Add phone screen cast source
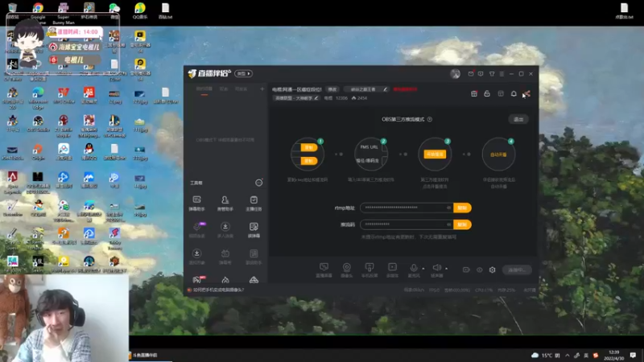The image size is (644, 362). 369,270
